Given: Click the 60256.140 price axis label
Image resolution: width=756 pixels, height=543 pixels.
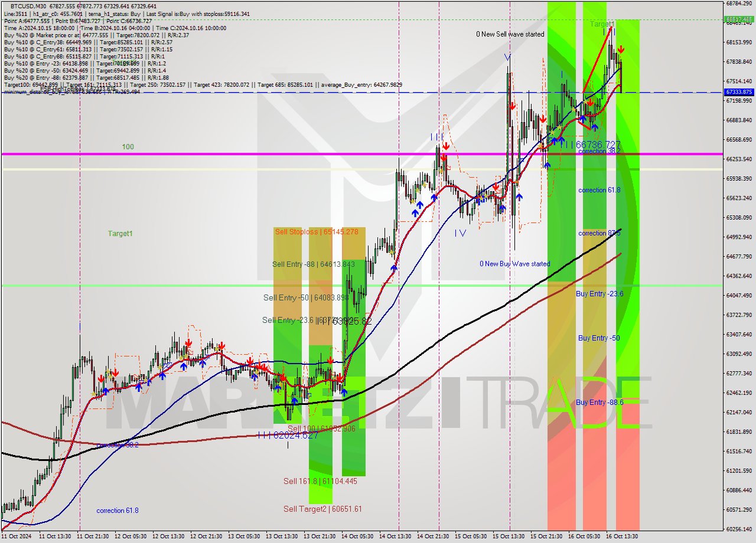Looking at the screenshot, I should pyautogui.click(x=738, y=529).
